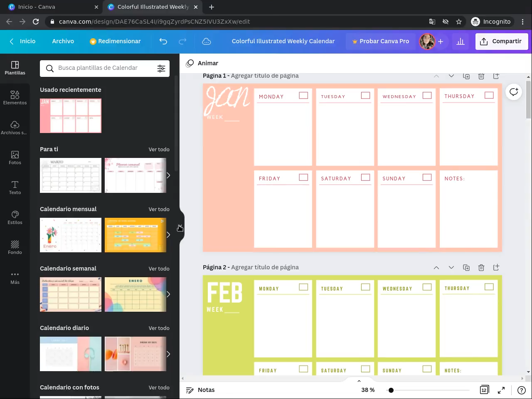Click the vertical canvas scrollbar
Image resolution: width=532 pixels, height=399 pixels.
tap(528, 99)
